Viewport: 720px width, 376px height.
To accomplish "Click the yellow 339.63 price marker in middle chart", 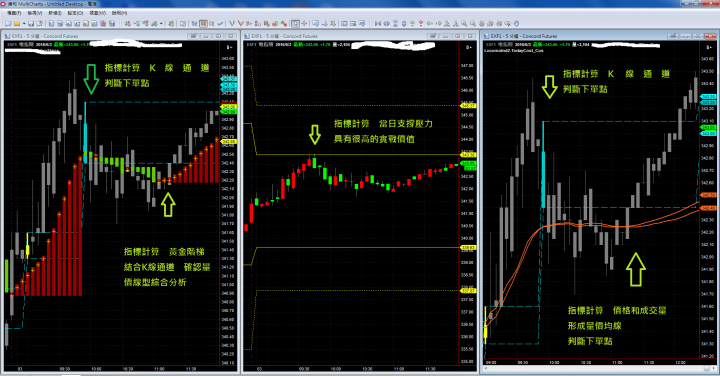I will coord(467,247).
